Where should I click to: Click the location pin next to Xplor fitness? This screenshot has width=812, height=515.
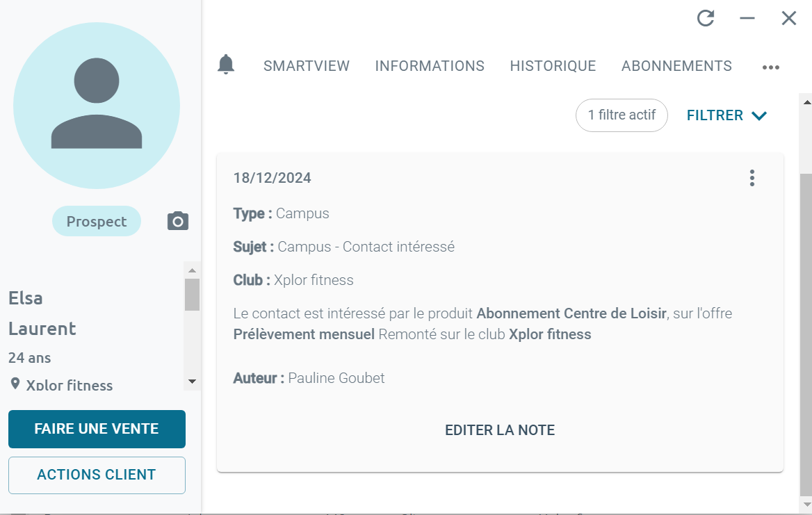click(15, 384)
